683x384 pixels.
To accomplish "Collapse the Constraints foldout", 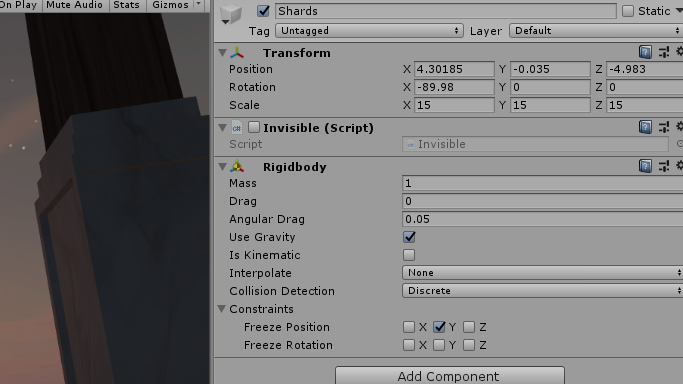I will click(x=222, y=309).
